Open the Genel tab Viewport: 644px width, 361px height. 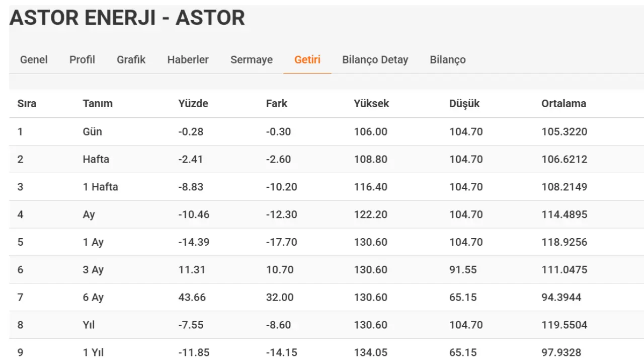[34, 59]
